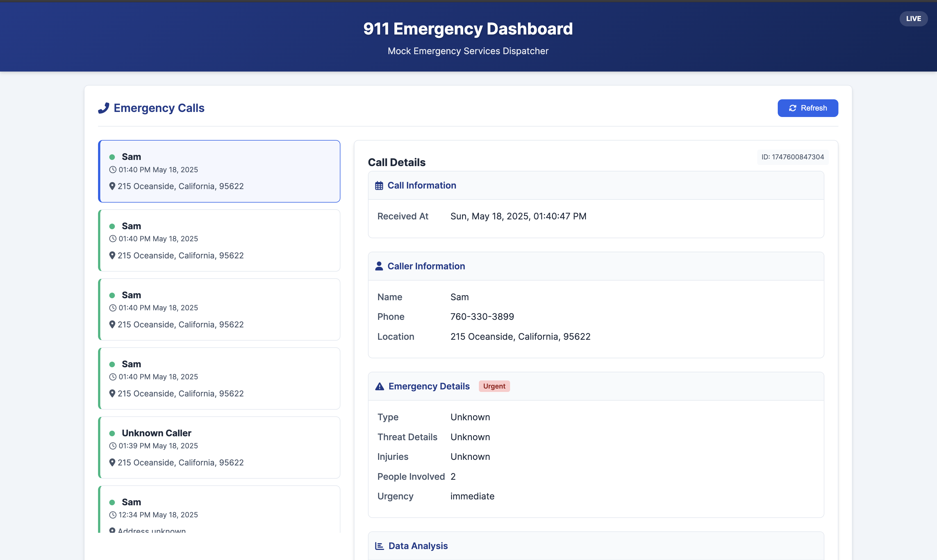Click the location pin icon in the selected call
Image resolution: width=937 pixels, height=560 pixels.
pos(112,186)
